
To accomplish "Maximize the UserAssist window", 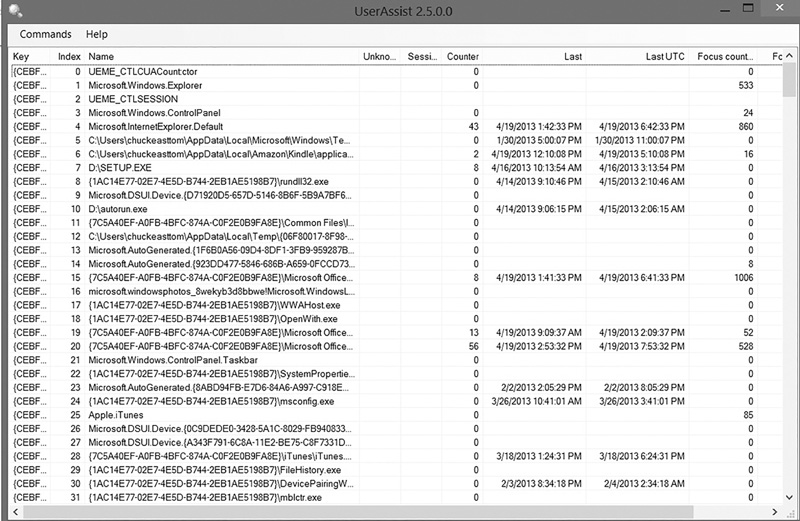I will pos(748,8).
